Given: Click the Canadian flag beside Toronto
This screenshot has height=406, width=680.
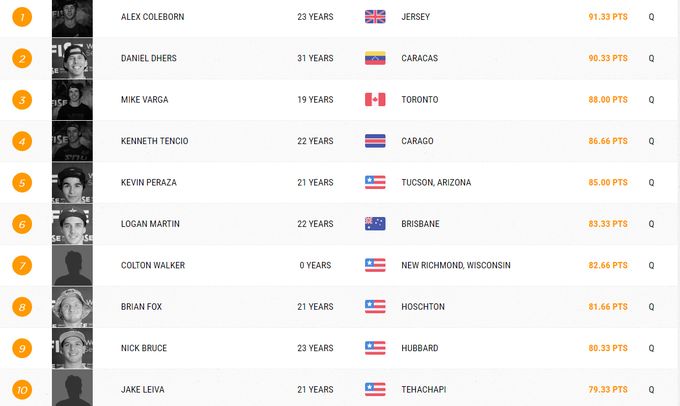Looking at the screenshot, I should (x=375, y=100).
